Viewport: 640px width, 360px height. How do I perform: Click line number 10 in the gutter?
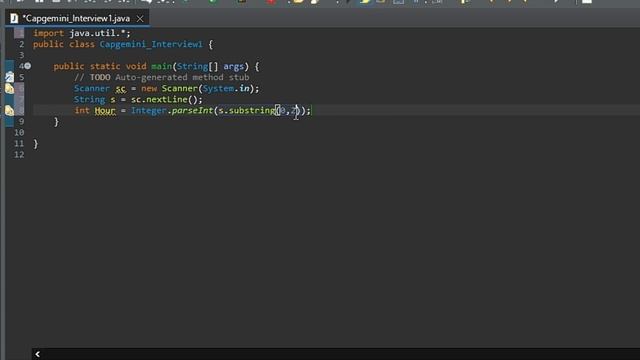[19, 132]
